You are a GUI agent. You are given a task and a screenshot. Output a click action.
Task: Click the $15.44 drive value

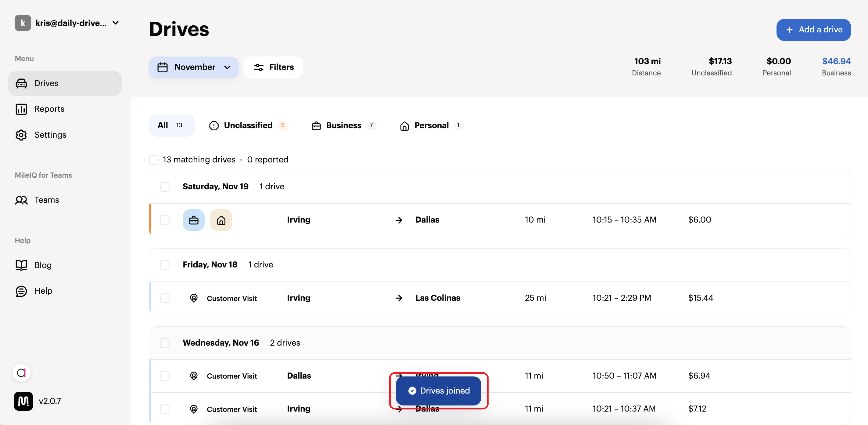point(701,298)
